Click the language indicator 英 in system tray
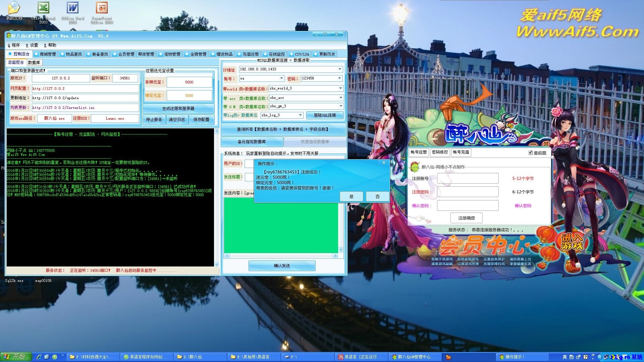The height and width of the screenshot is (362, 644). click(x=565, y=357)
